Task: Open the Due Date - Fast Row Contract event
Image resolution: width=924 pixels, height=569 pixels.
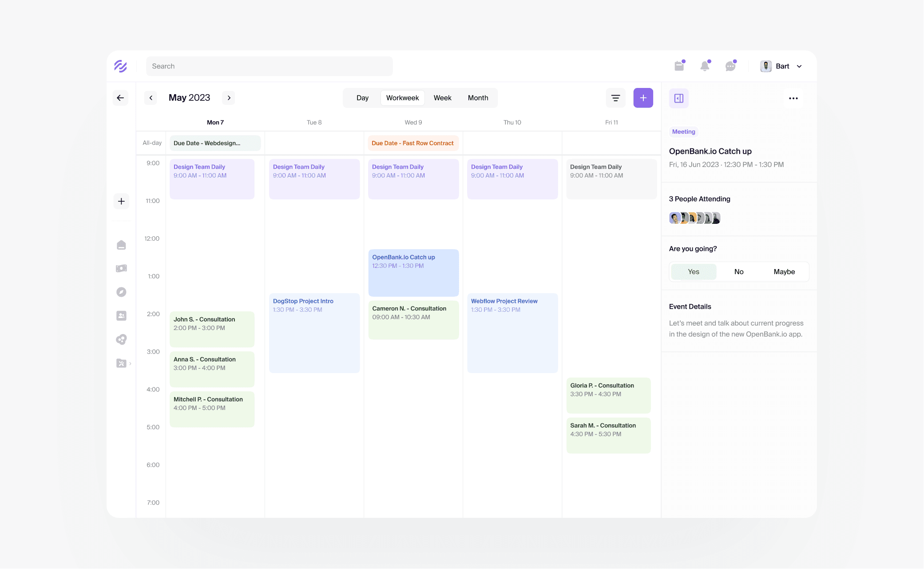Action: (412, 143)
